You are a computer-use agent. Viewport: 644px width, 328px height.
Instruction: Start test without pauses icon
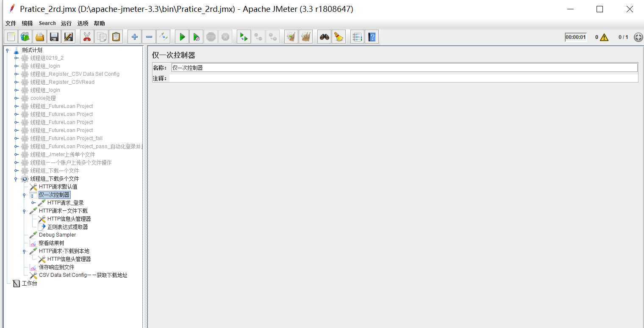pyautogui.click(x=197, y=37)
